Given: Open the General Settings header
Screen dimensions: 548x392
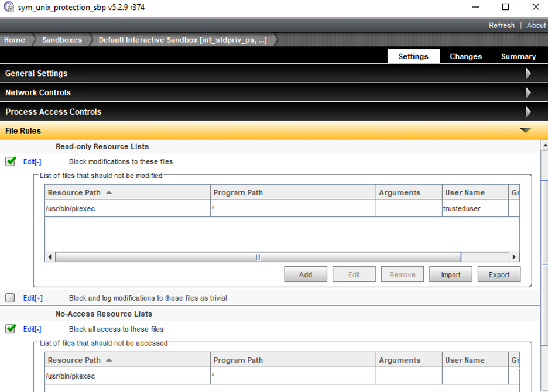Looking at the screenshot, I should 274,73.
